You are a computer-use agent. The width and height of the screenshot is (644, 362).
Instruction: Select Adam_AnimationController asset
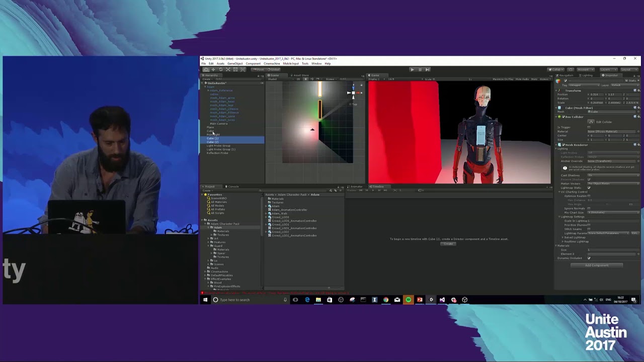pos(289,210)
